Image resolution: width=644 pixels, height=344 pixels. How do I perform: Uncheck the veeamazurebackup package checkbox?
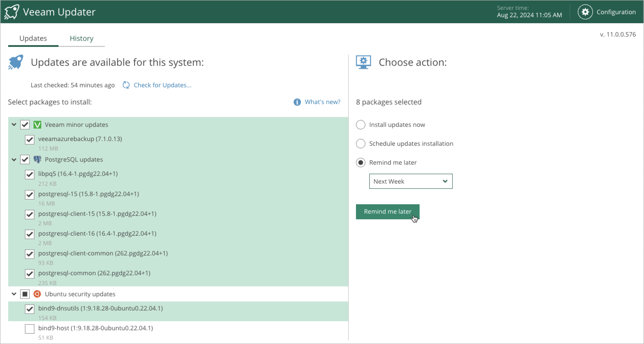click(x=29, y=140)
